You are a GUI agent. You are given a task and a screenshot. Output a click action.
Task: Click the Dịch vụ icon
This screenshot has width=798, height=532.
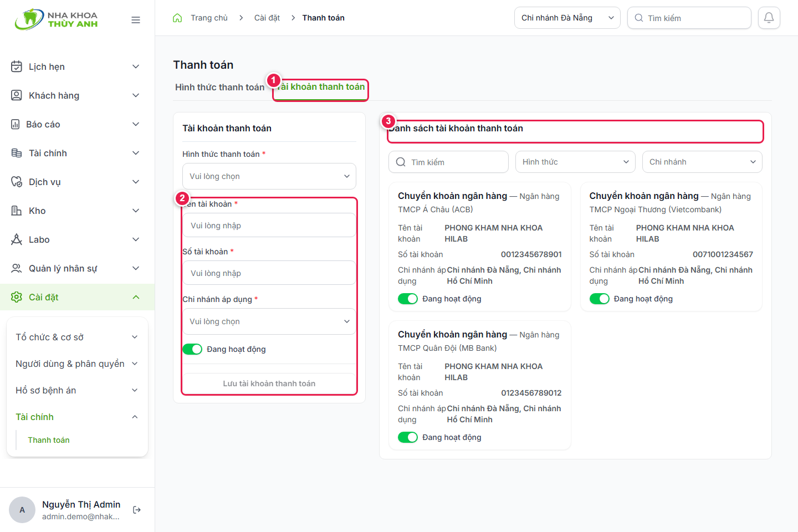tap(17, 182)
